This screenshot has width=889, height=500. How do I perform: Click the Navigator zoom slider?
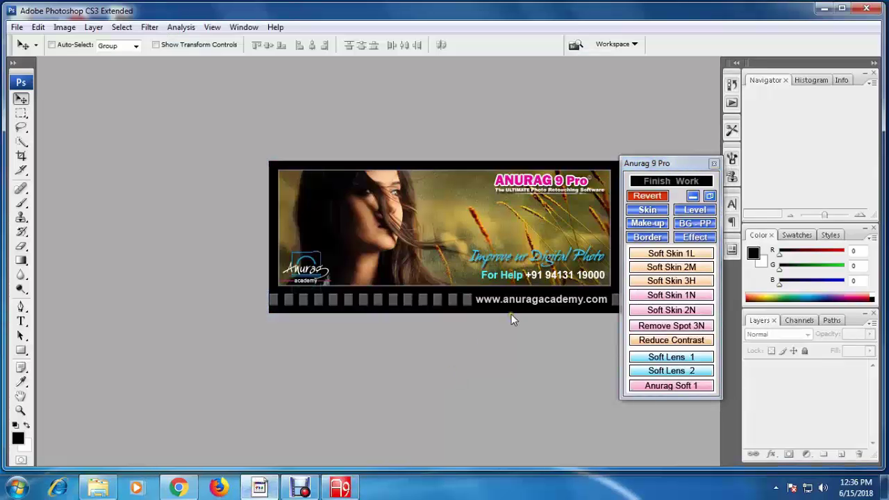[825, 215]
